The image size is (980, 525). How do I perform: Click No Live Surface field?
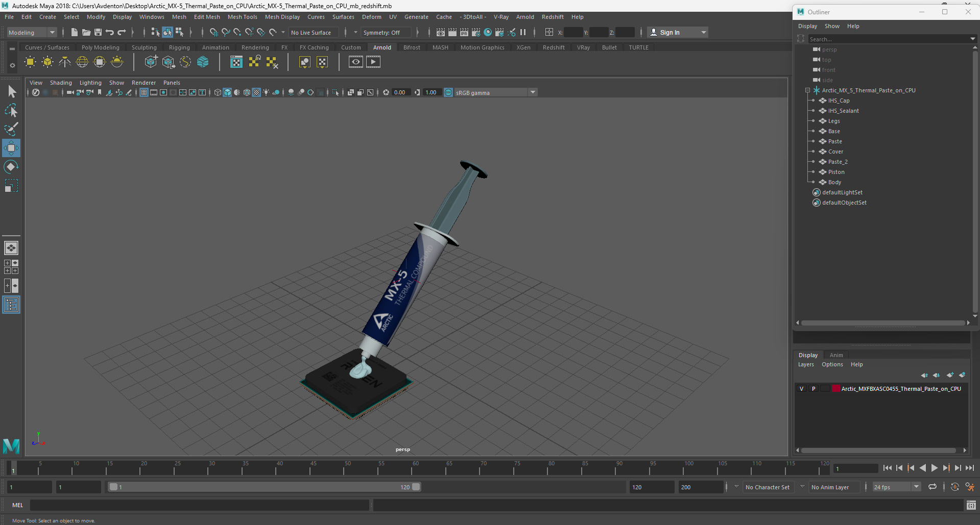(x=314, y=32)
